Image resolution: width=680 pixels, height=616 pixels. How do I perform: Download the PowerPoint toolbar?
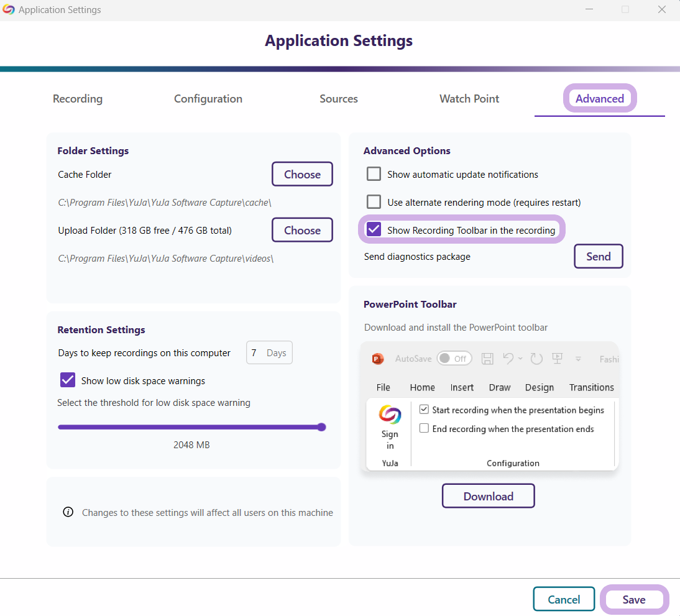(x=488, y=496)
